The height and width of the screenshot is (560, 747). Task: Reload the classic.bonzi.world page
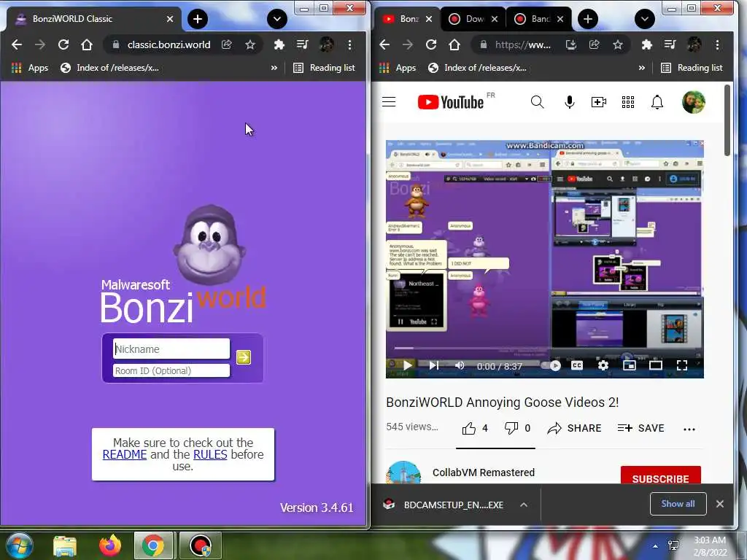(x=63, y=44)
